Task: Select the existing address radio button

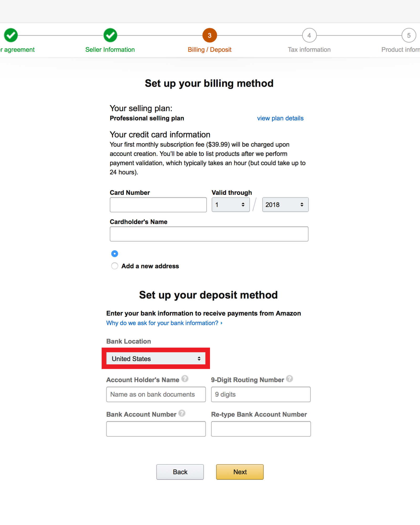Action: (115, 254)
